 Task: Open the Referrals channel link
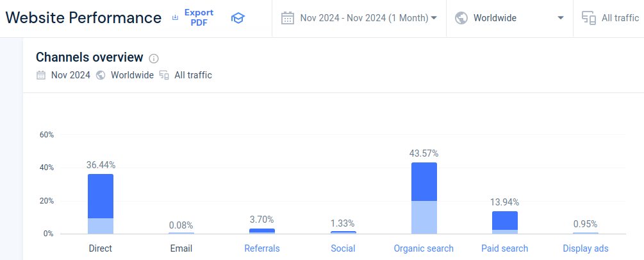point(262,248)
